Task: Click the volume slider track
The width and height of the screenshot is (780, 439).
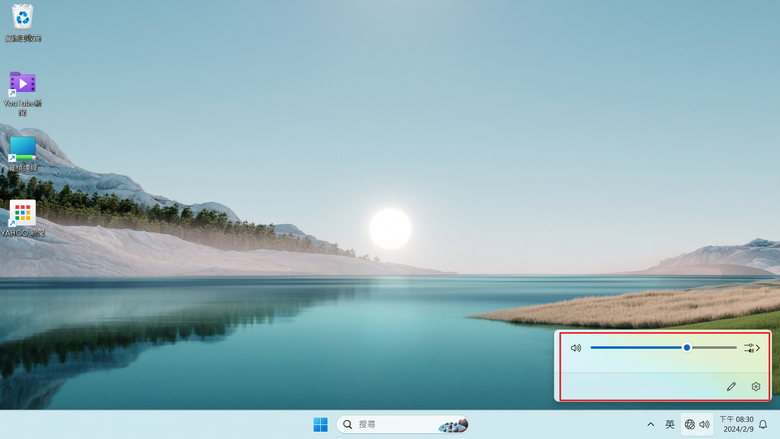Action: click(x=663, y=348)
